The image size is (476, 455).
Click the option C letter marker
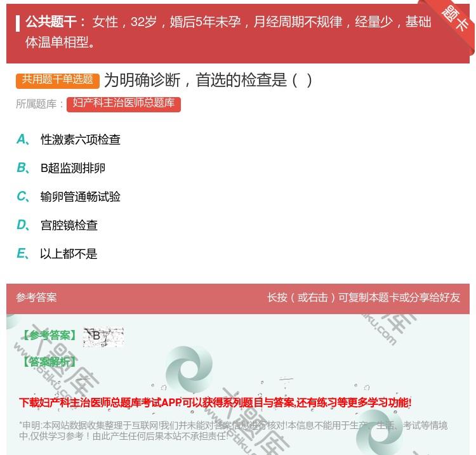22,197
